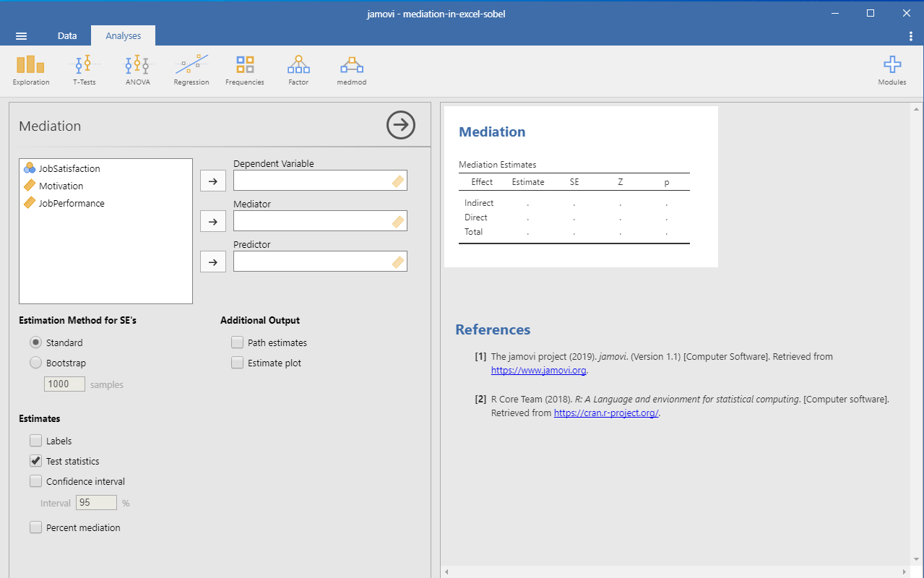Open the Factor analysis menu
924x578 pixels.
pos(298,71)
